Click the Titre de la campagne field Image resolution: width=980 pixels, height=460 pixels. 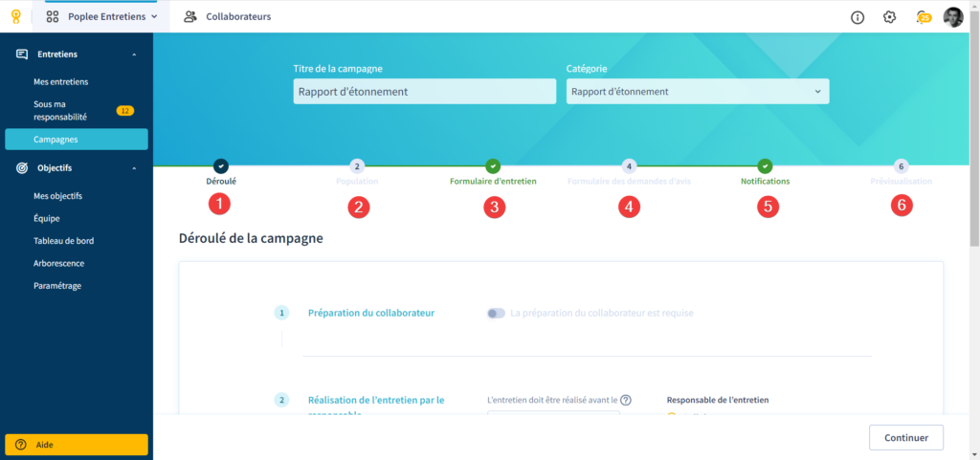(x=424, y=91)
